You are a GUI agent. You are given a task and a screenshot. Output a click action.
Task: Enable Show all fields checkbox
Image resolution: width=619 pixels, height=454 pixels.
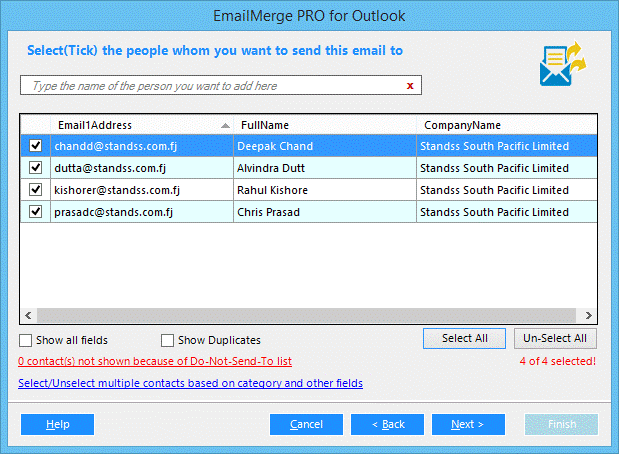(26, 340)
